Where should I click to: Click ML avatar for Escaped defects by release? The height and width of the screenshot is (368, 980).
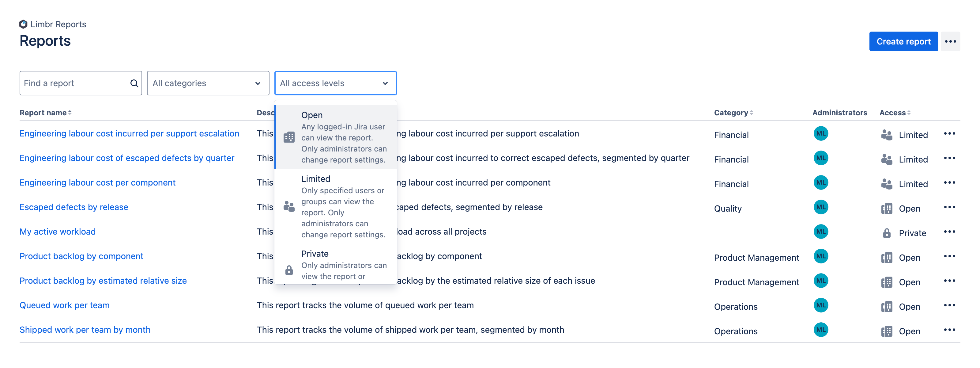click(x=821, y=207)
